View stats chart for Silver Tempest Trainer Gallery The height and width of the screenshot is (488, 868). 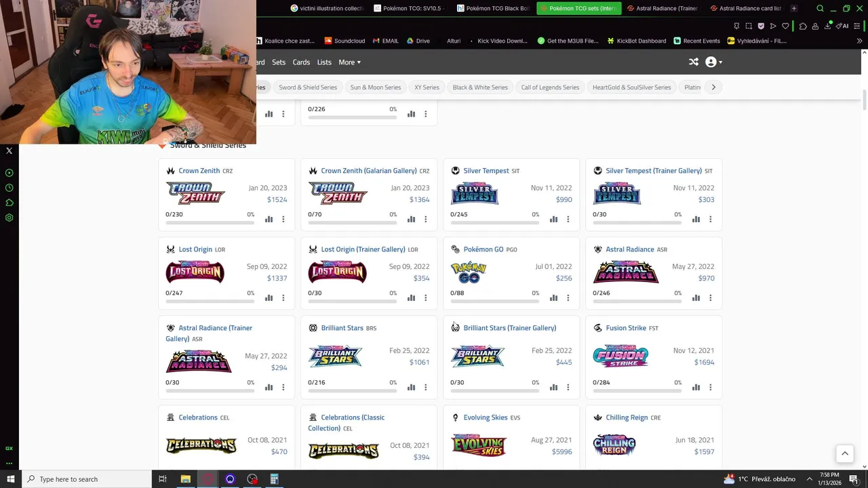[x=696, y=219]
